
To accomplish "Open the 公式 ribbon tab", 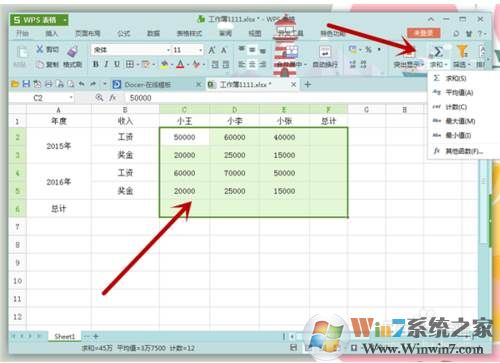I will tap(123, 33).
